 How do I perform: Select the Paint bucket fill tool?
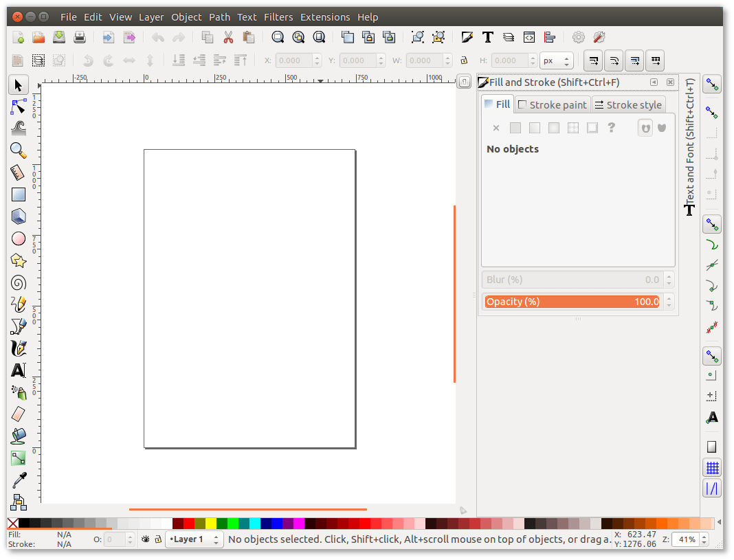(18, 436)
